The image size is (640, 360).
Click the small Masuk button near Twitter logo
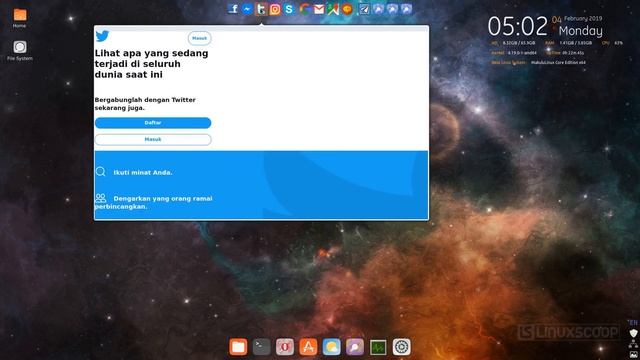200,38
